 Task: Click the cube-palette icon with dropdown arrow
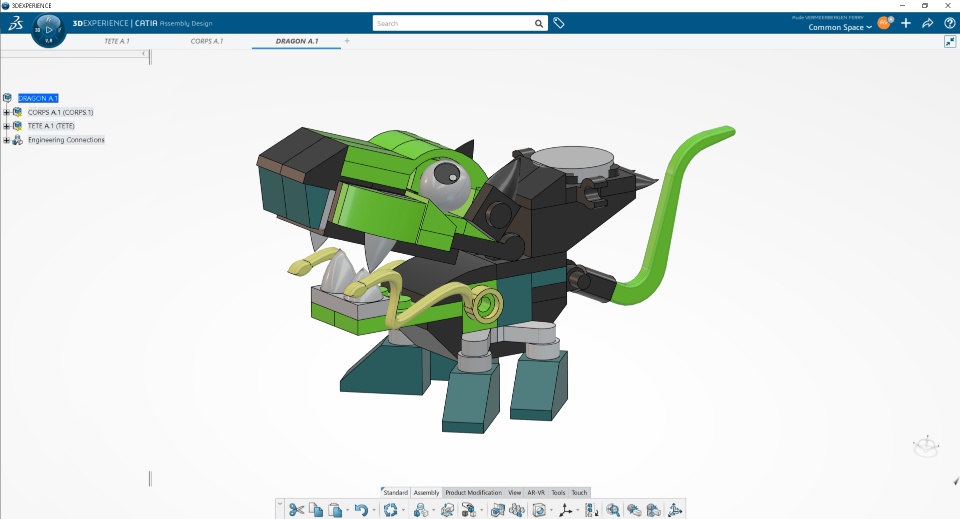(469, 510)
